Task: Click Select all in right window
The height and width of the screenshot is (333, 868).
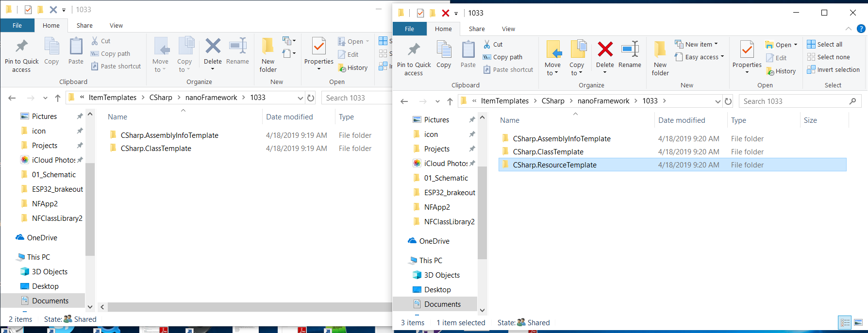Action: [825, 44]
